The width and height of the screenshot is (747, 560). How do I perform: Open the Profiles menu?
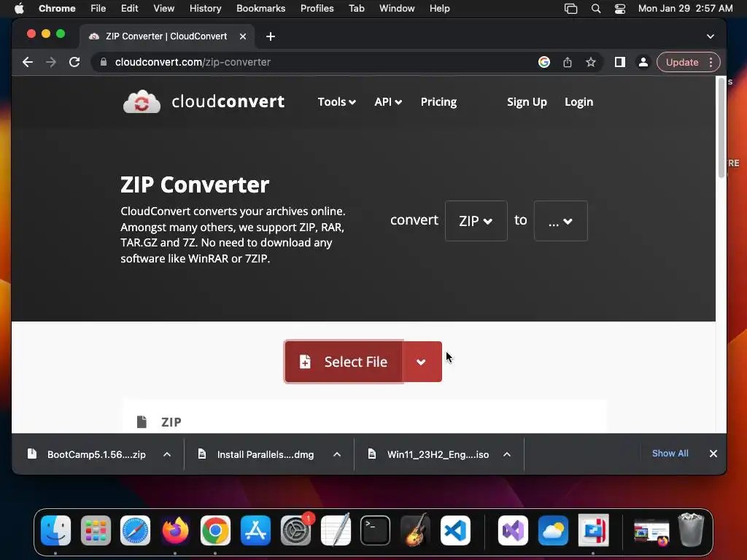pos(317,9)
